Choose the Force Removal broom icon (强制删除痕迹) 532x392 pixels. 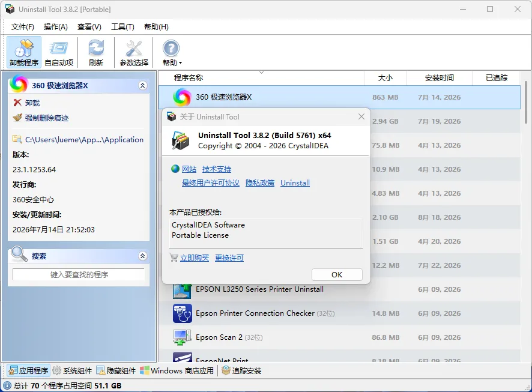tap(17, 118)
